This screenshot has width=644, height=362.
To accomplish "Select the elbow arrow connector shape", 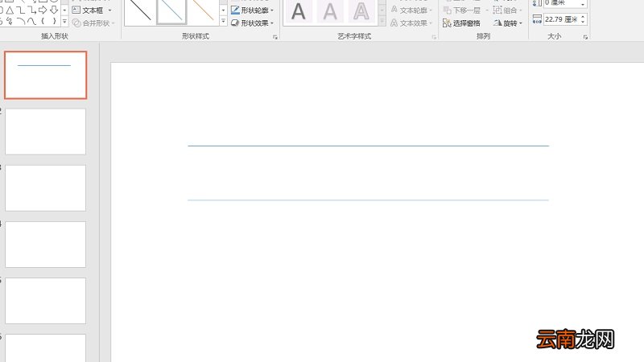I will (32, 10).
